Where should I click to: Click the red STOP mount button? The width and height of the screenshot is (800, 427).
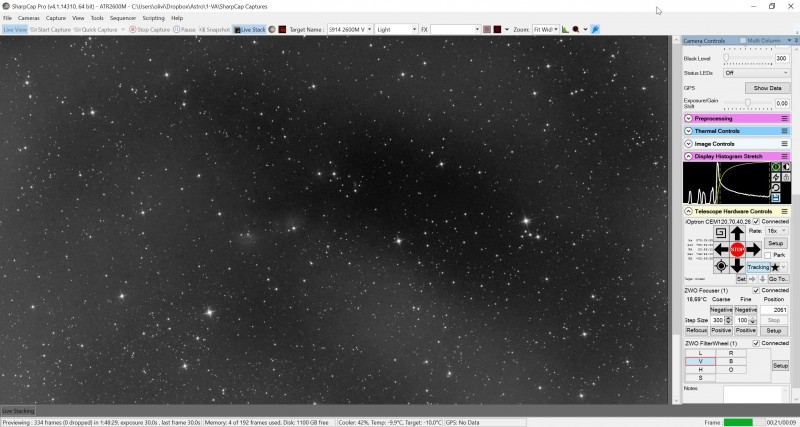click(x=737, y=249)
